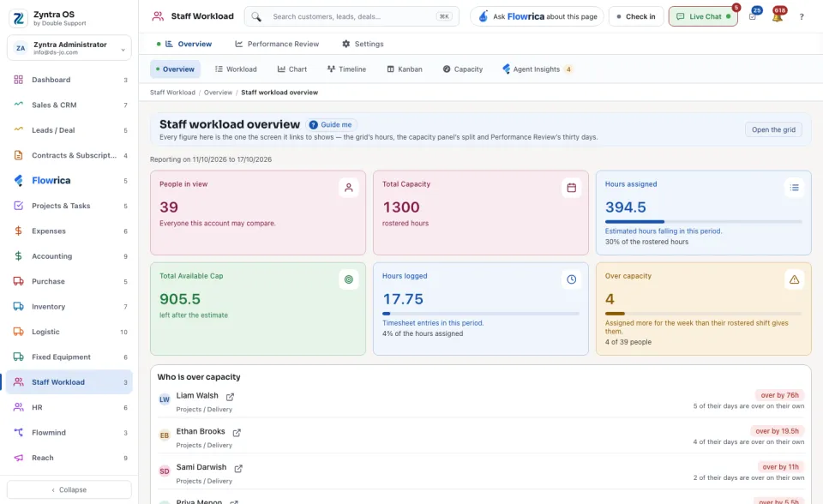Open Dashboard icon in sidebar
The width and height of the screenshot is (823, 504).
tap(18, 80)
